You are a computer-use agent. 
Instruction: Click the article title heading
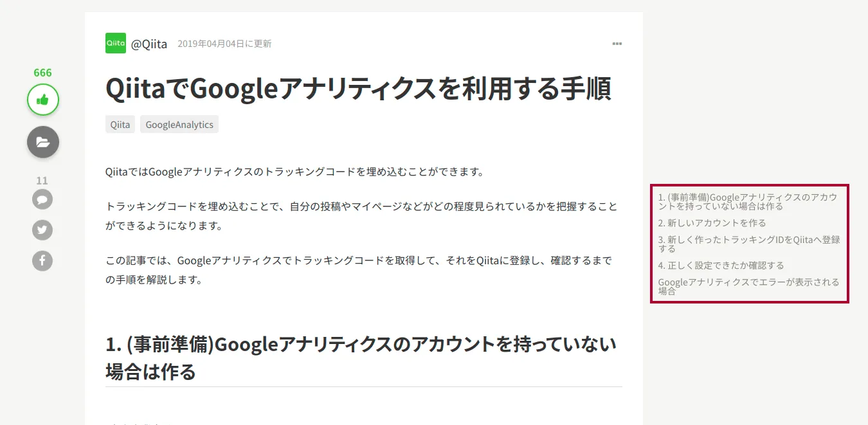358,89
